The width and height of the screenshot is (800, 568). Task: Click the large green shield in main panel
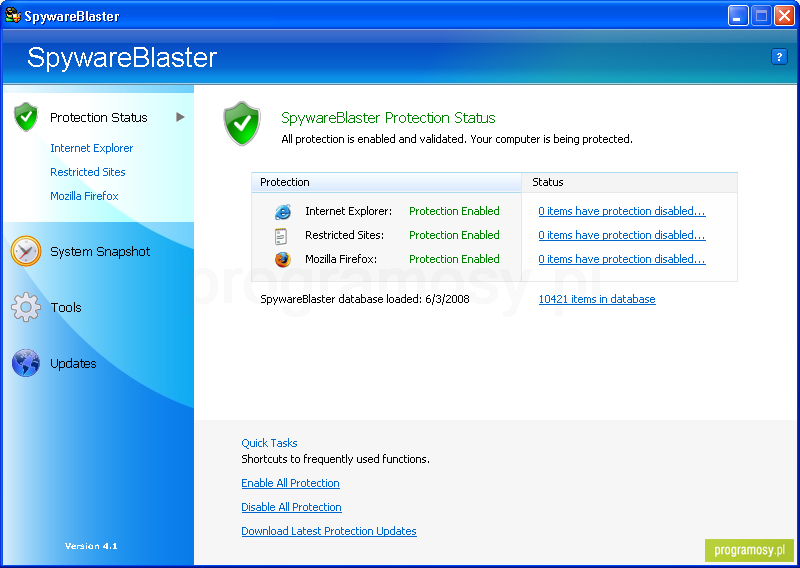pyautogui.click(x=242, y=123)
